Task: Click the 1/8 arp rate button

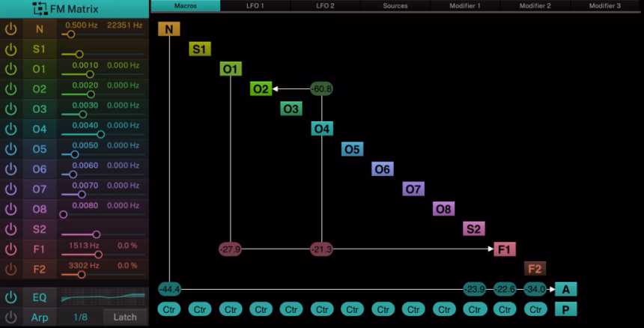Action: (x=80, y=317)
